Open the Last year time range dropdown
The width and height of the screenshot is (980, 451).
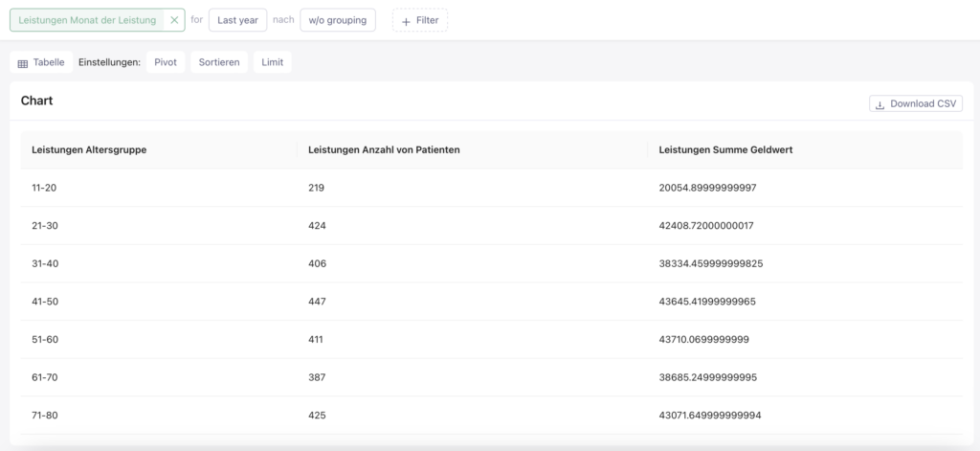pyautogui.click(x=237, y=20)
